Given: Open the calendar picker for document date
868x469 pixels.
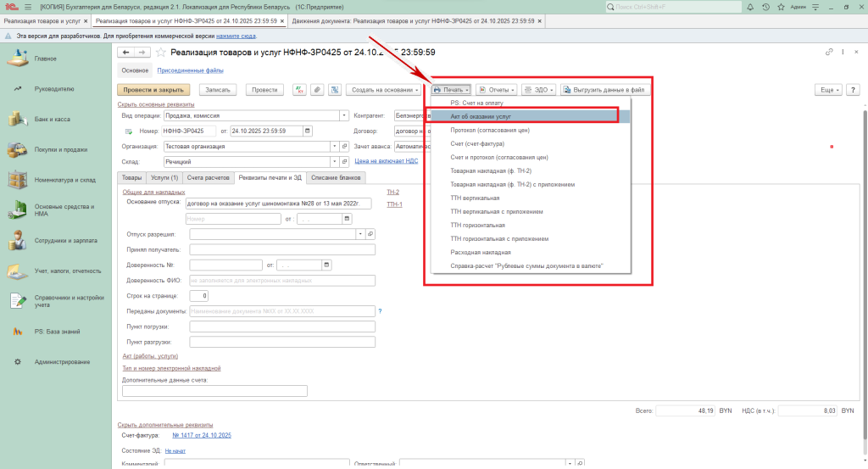Looking at the screenshot, I should point(307,131).
